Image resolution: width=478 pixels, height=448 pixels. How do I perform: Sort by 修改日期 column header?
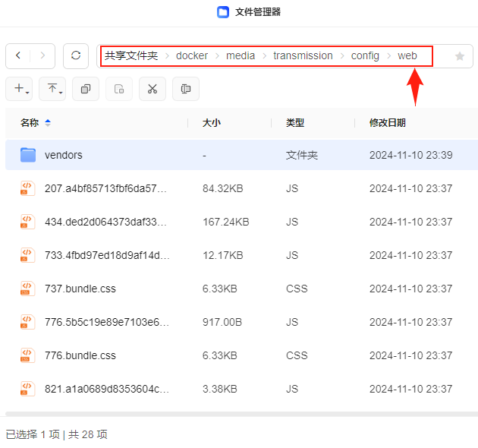point(387,123)
